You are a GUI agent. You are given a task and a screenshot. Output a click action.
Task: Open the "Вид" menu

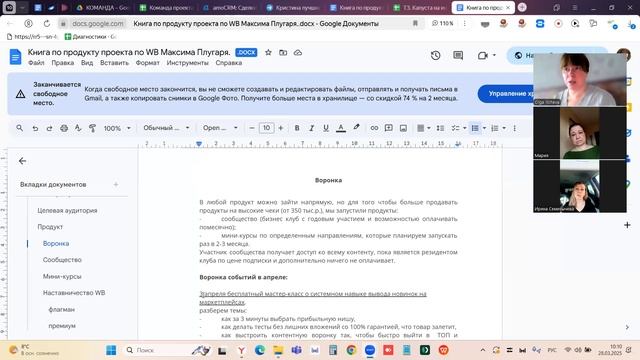pyautogui.click(x=87, y=63)
